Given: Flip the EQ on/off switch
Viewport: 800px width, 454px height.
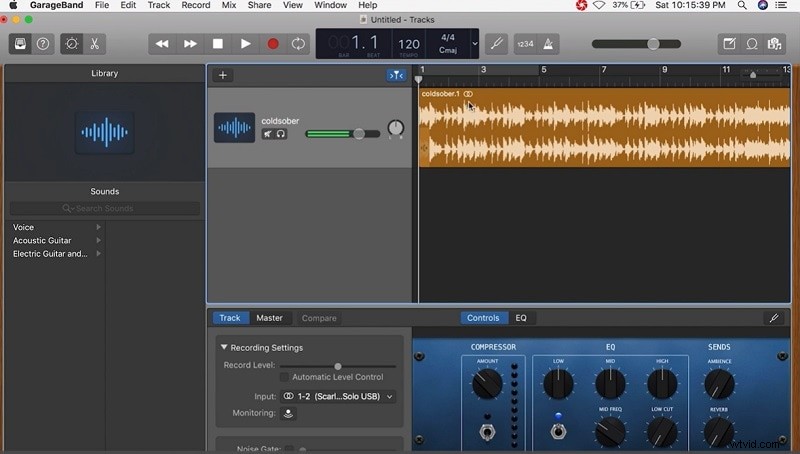Looking at the screenshot, I should (558, 432).
